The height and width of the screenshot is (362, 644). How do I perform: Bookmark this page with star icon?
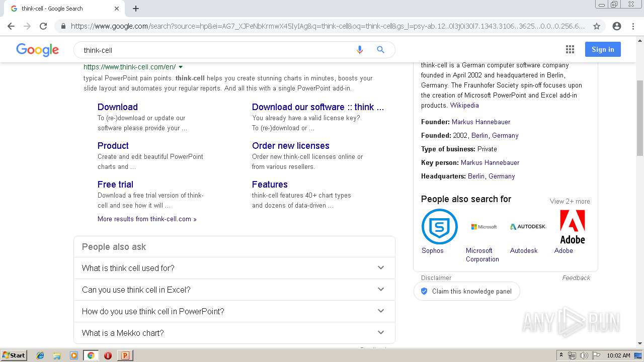point(597,26)
